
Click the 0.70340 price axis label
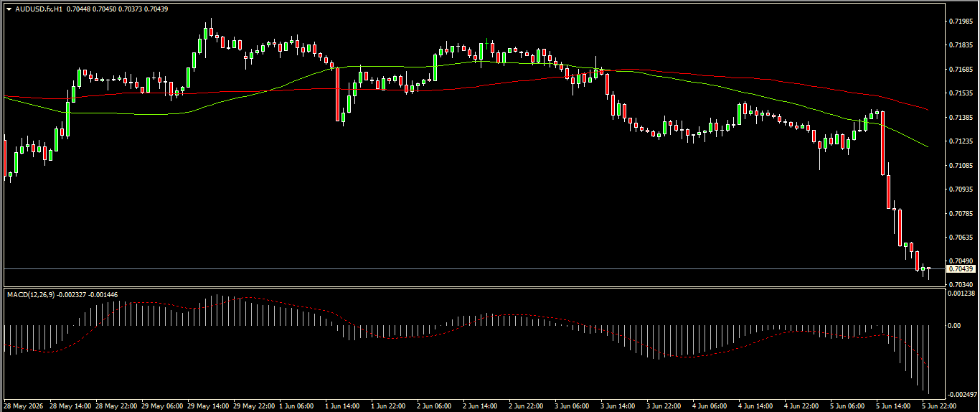960,285
